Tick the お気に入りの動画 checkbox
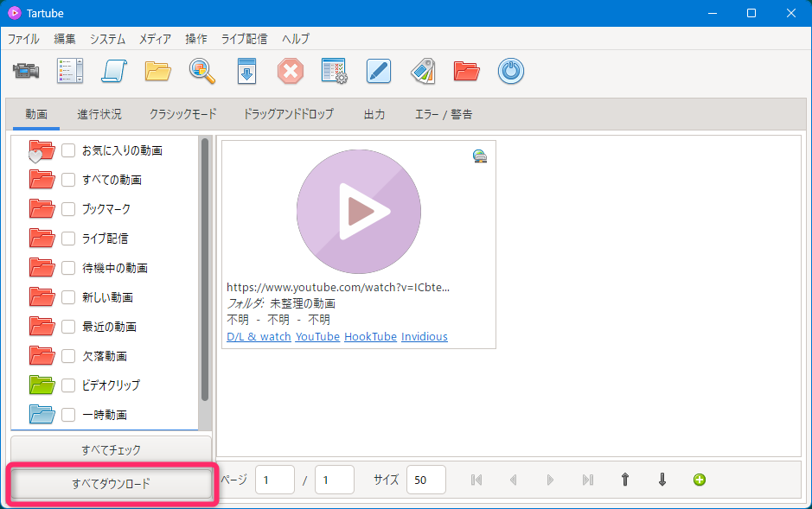Screen dimensions: 812x509 [69, 150]
